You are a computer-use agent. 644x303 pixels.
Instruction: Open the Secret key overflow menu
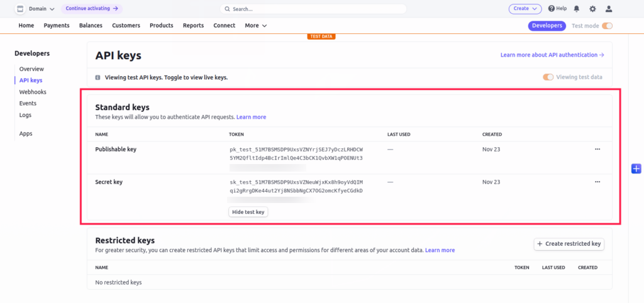[x=597, y=182]
